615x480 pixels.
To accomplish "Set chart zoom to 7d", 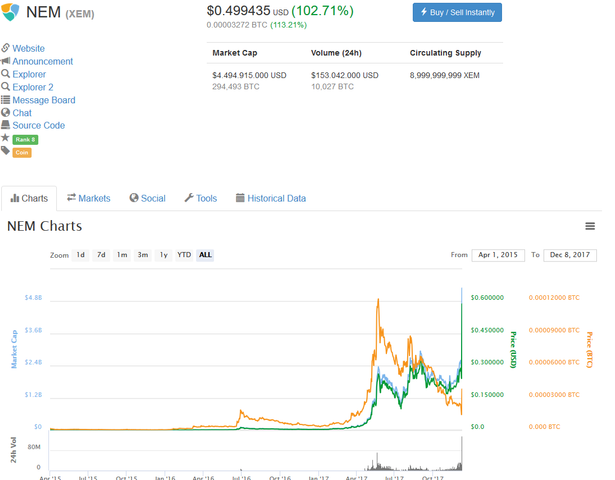I will point(101,255).
